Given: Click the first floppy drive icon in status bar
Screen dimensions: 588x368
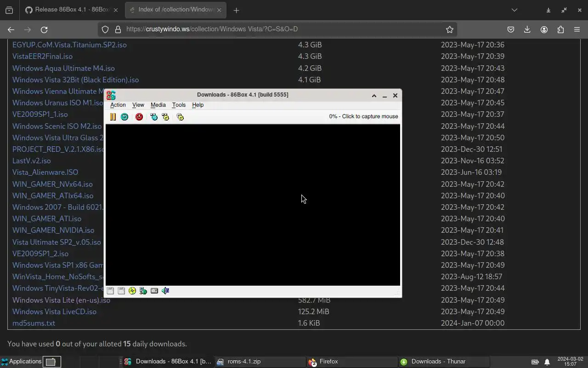Looking at the screenshot, I should 110,291.
